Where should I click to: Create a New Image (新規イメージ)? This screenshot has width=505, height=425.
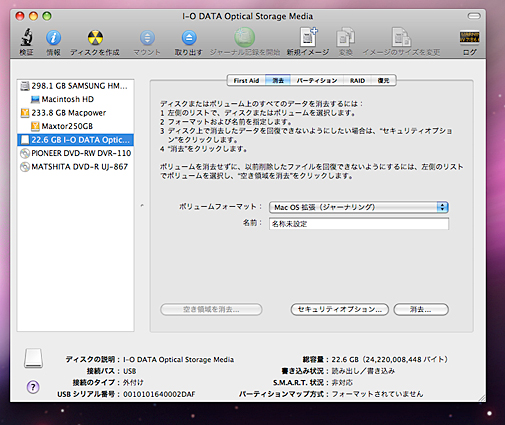308,37
